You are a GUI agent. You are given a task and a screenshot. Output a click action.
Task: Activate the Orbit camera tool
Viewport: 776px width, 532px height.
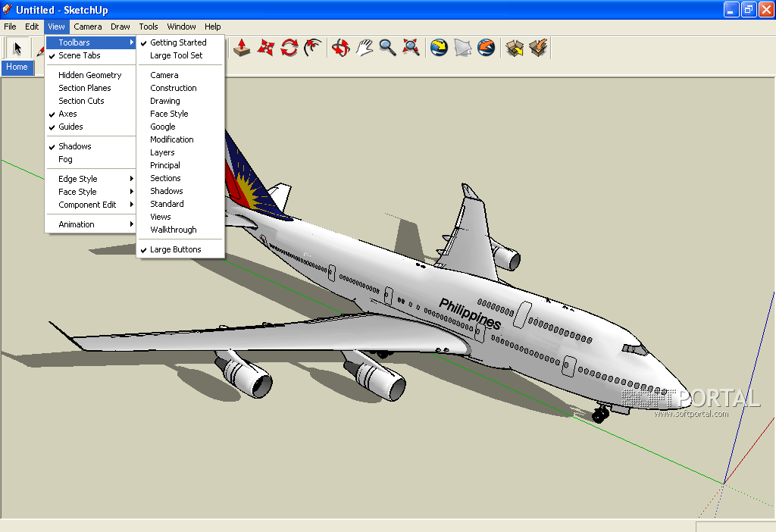point(341,48)
